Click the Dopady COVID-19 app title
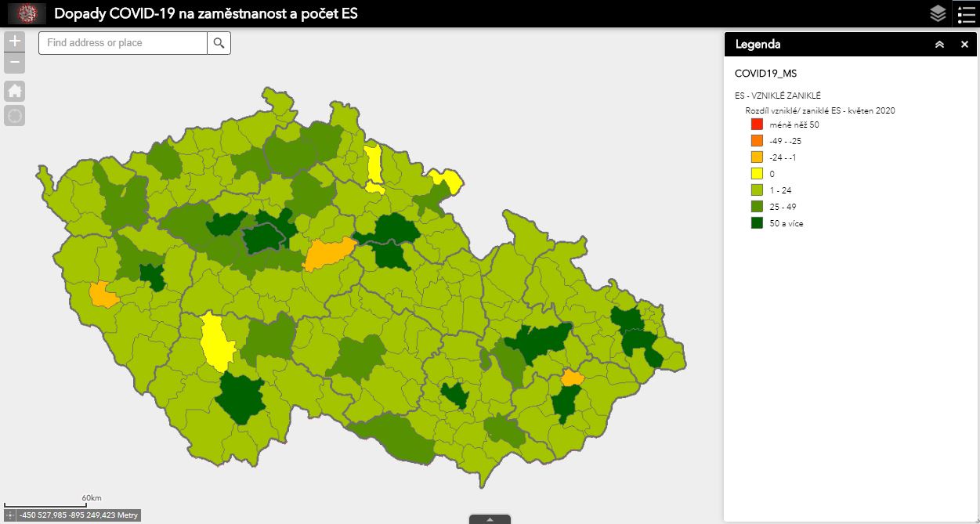This screenshot has width=980, height=524. pyautogui.click(x=206, y=13)
